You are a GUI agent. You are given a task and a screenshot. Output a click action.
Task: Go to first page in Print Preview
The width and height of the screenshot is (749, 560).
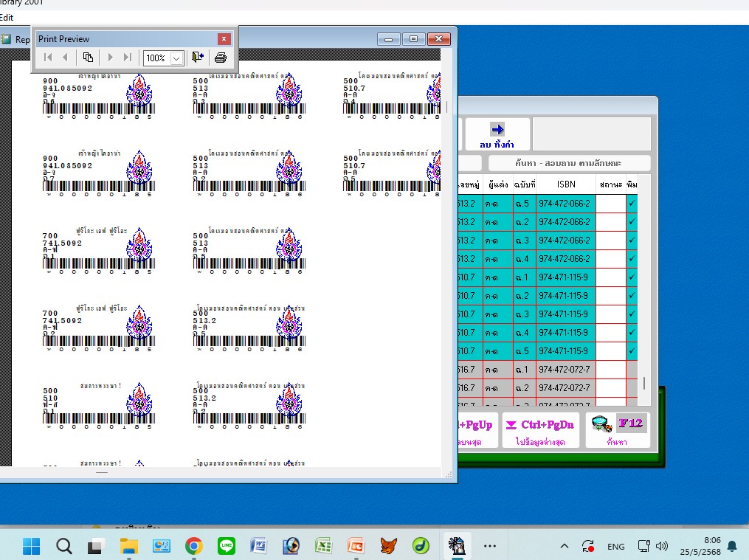coord(48,58)
